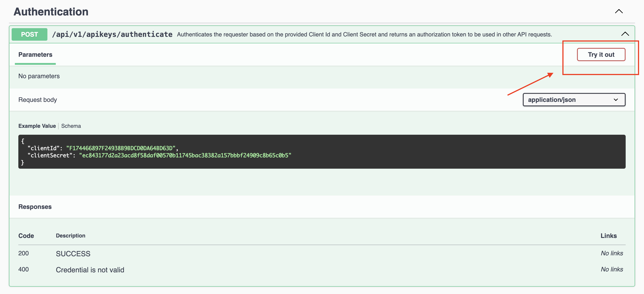The image size is (644, 294).
Task: Click the Authentication section heading
Action: [x=51, y=12]
